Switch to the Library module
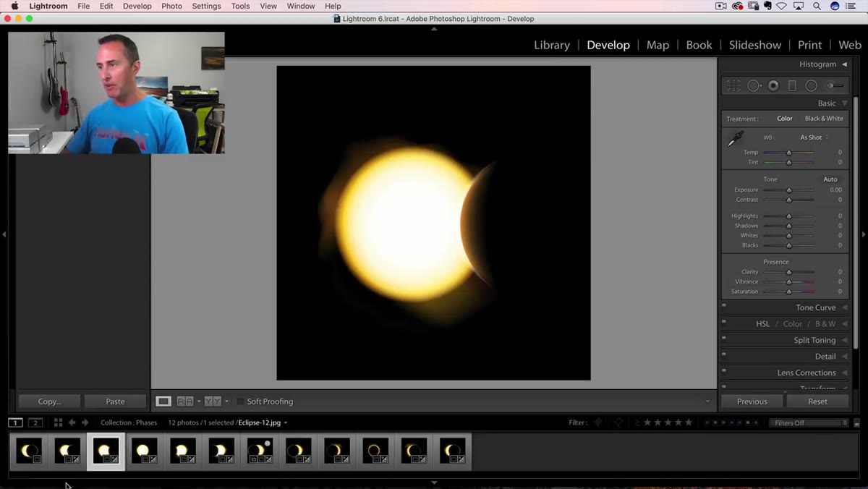This screenshot has height=489, width=868. 552,45
